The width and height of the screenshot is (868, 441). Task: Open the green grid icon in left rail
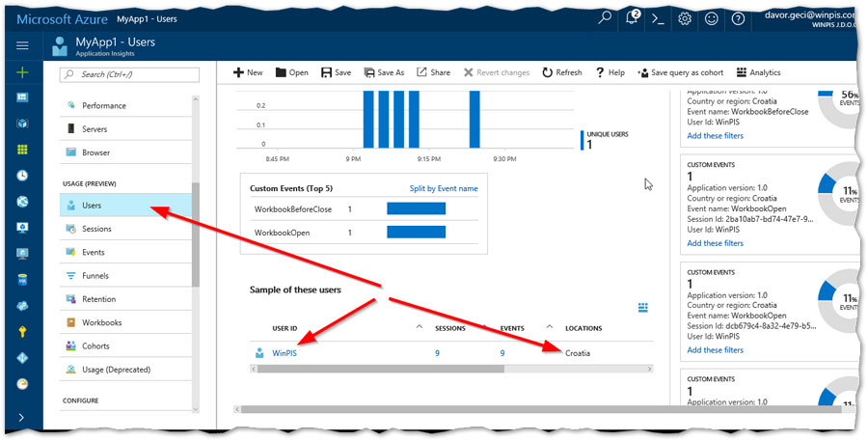click(22, 150)
